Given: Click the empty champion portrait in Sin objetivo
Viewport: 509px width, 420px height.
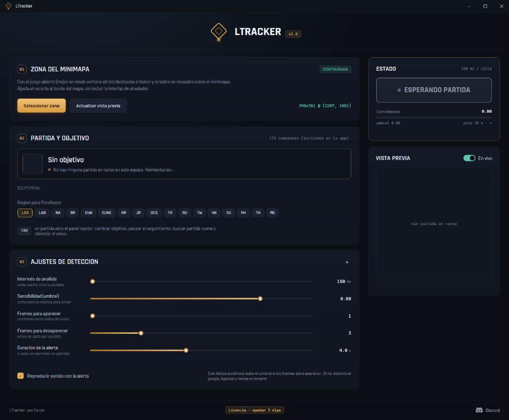Looking at the screenshot, I should point(33,164).
